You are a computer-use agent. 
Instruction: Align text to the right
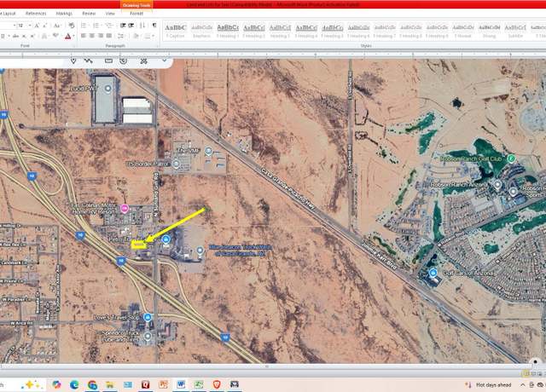tap(101, 36)
